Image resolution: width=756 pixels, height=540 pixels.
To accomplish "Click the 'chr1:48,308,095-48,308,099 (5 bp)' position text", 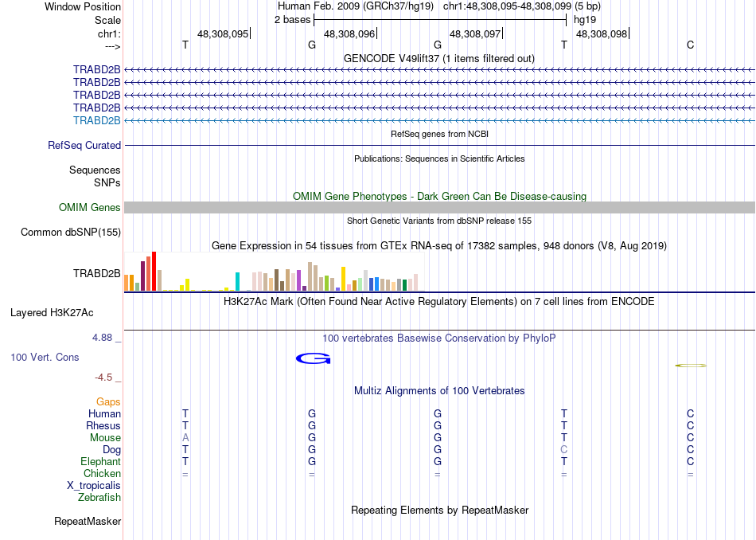I will (522, 6).
